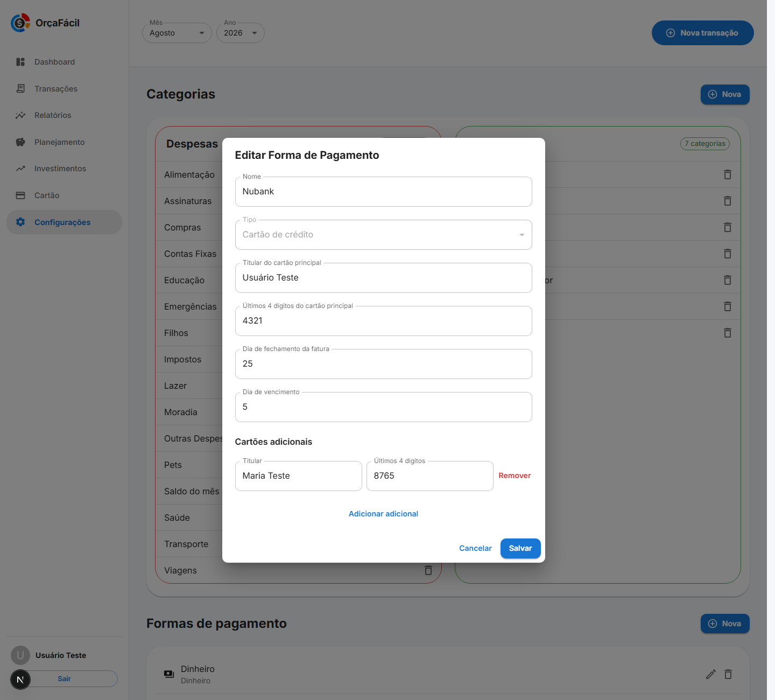The image size is (775, 700).
Task: Delete Dinheiro payment method trash icon
Action: [728, 674]
